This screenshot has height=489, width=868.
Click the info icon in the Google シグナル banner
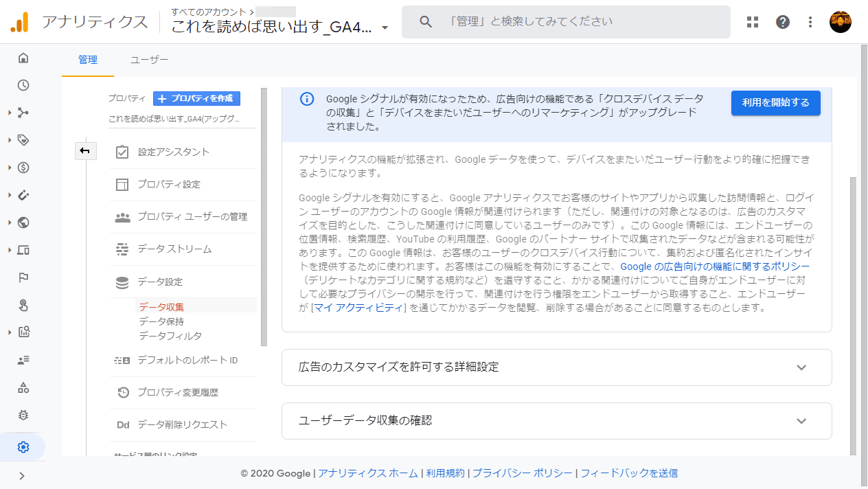(x=307, y=99)
